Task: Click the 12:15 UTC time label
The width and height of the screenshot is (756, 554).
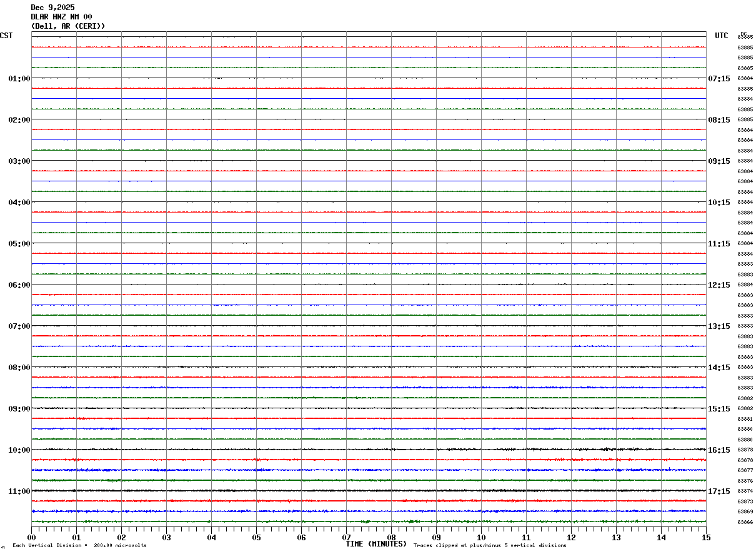Action: (719, 285)
